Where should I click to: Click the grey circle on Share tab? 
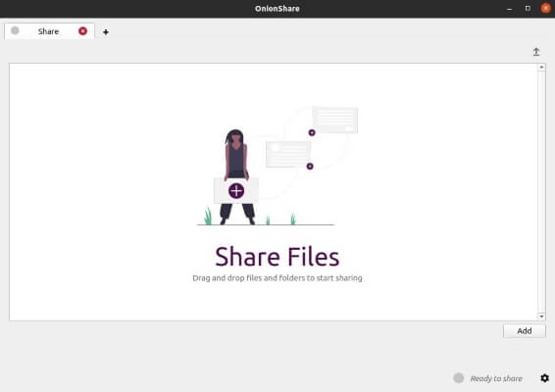15,30
